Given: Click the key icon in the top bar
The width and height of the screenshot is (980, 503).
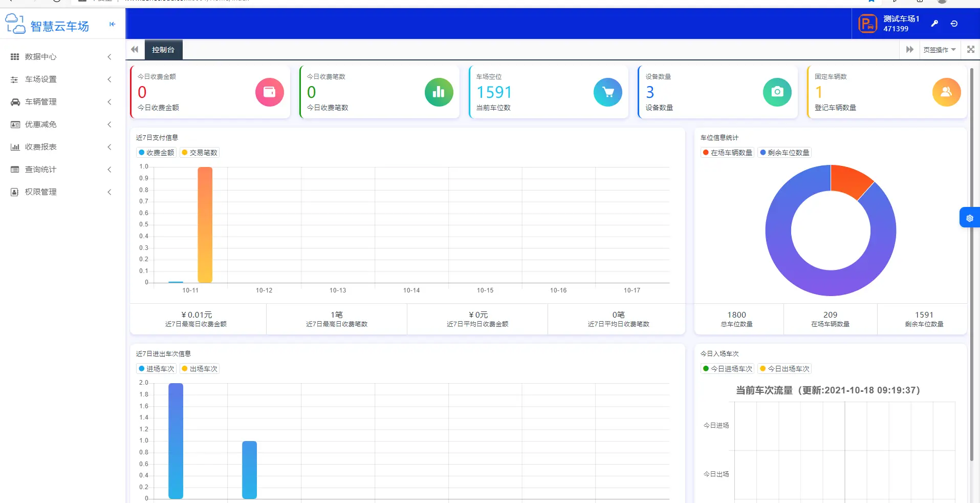Looking at the screenshot, I should pos(934,24).
